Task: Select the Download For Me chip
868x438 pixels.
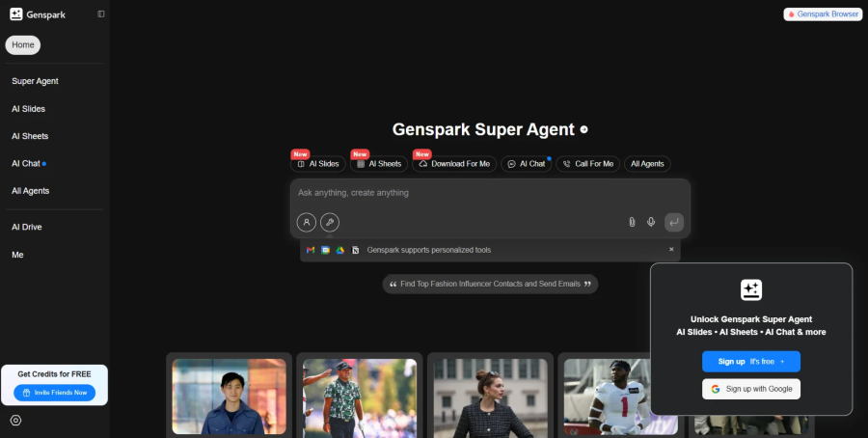Action: click(454, 164)
